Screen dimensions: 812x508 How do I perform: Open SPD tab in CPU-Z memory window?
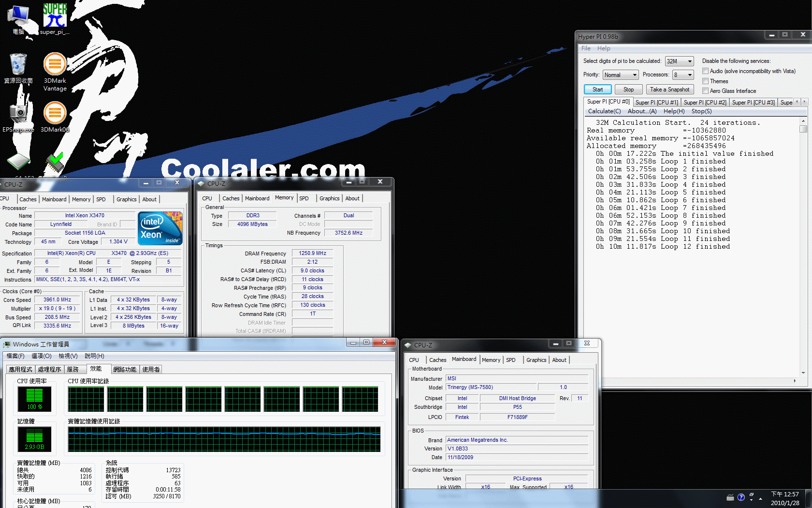pyautogui.click(x=304, y=198)
